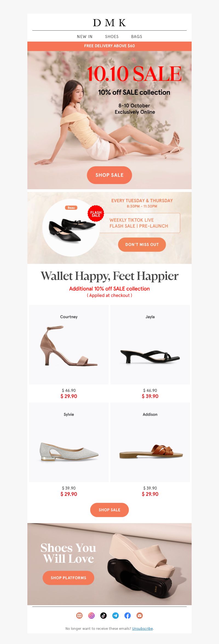The width and height of the screenshot is (219, 644).
Task: Open the Bags menu item
Action: [x=137, y=37]
